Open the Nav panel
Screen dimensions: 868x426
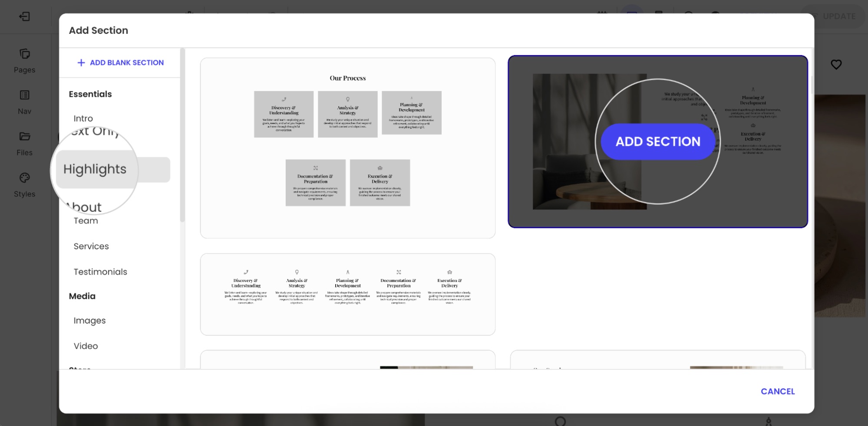click(x=24, y=102)
